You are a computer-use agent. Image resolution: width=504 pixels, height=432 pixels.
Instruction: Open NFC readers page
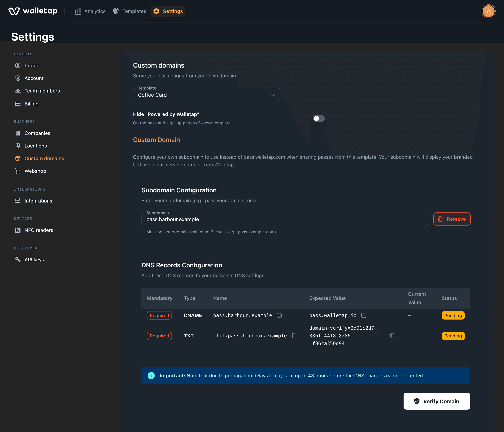coord(55,230)
